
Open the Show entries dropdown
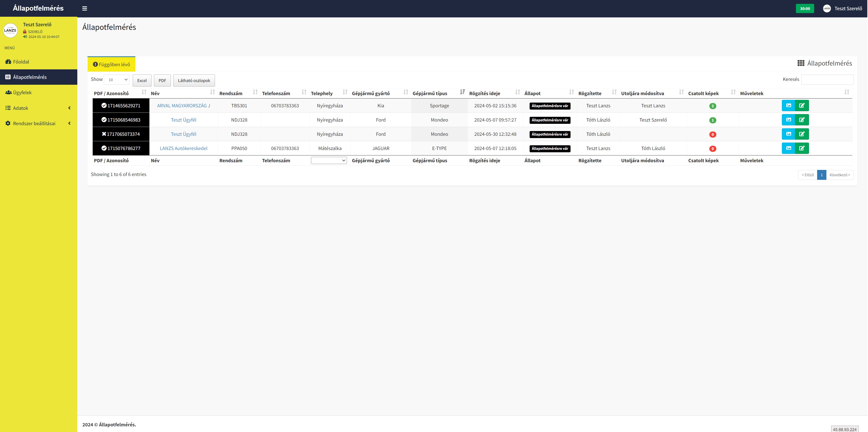pyautogui.click(x=117, y=80)
